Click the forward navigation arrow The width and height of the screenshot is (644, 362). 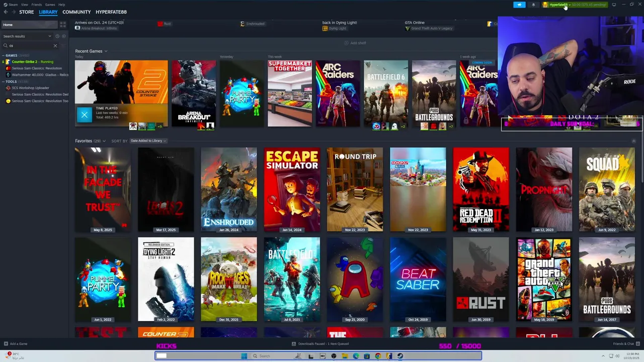pyautogui.click(x=13, y=12)
